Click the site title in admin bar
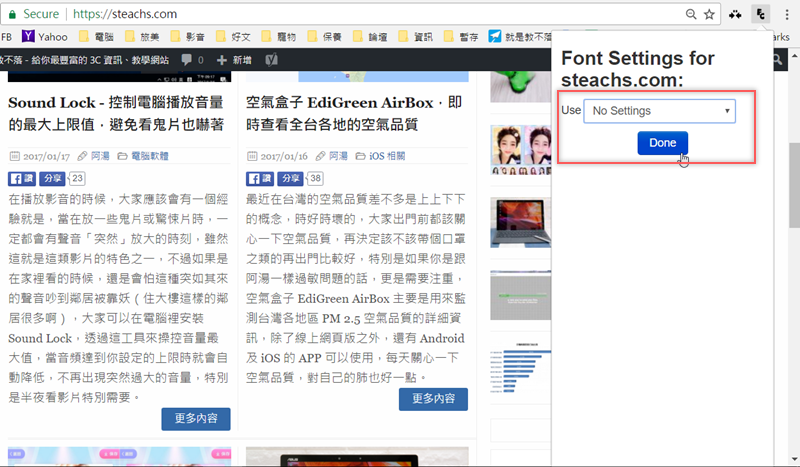Image resolution: width=800 pixels, height=467 pixels. [x=84, y=60]
